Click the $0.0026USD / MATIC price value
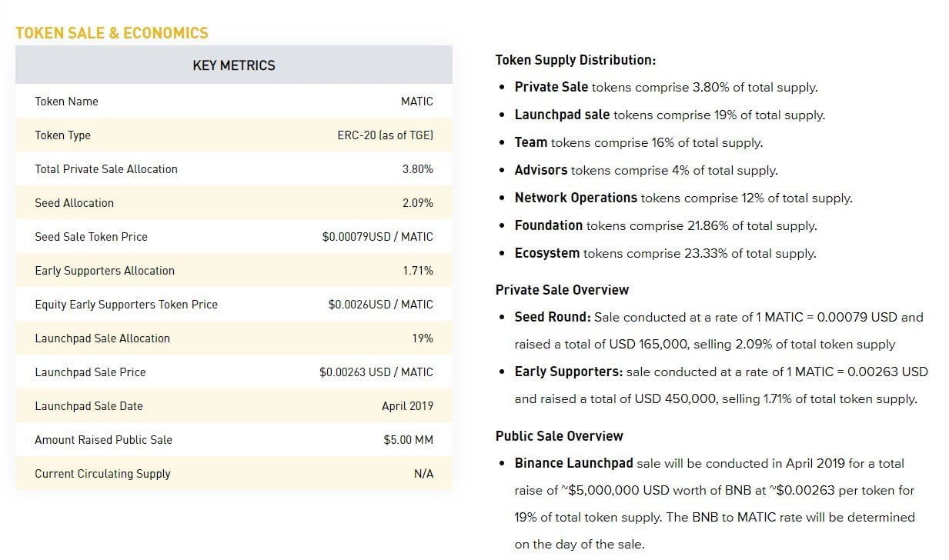The image size is (949, 560). click(x=380, y=305)
